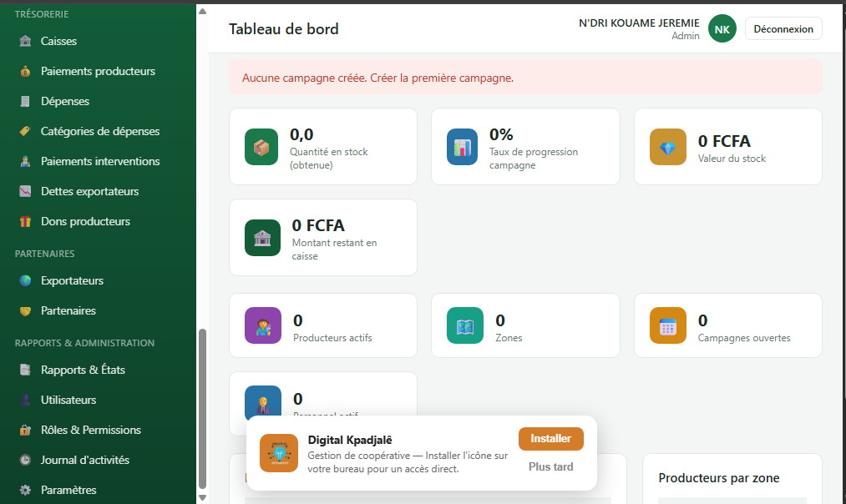Click the clock icon for Journal d'activités

[25, 460]
